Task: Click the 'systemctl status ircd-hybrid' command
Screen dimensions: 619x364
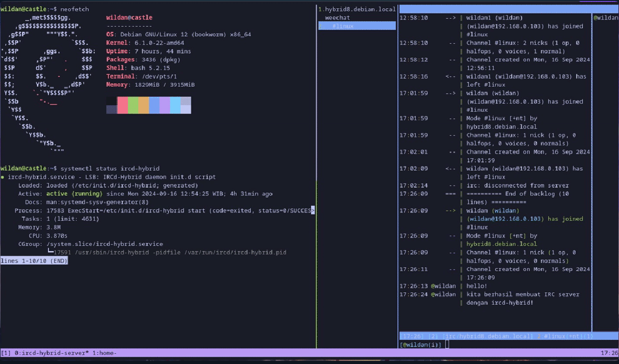Action: tap(110, 169)
